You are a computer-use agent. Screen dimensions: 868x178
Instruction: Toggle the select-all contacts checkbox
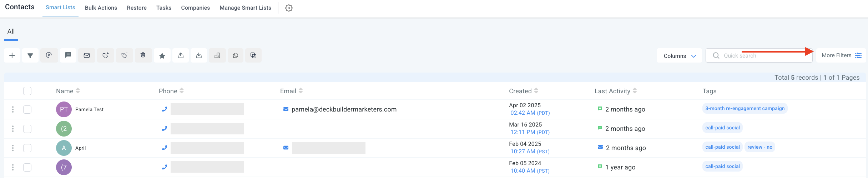pos(27,91)
